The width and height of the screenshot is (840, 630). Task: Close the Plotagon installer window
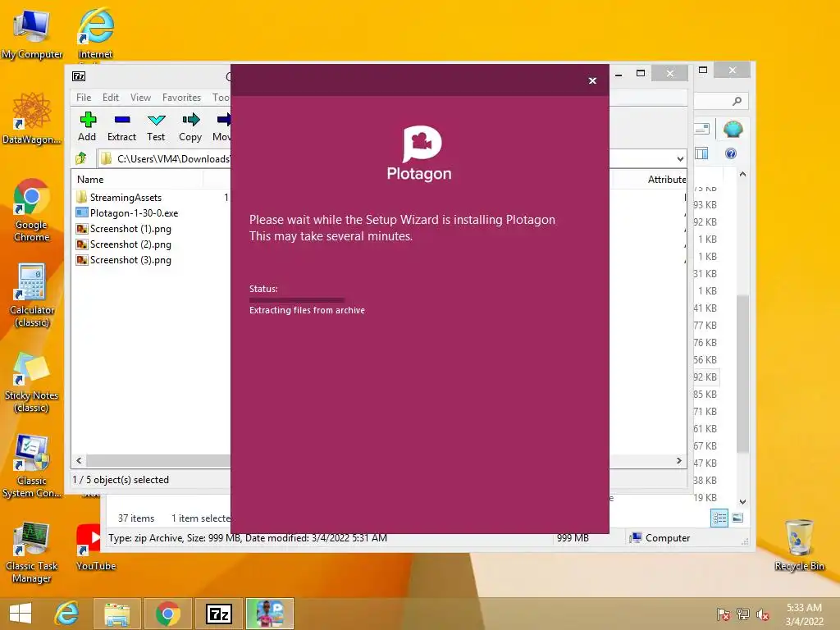pos(592,81)
